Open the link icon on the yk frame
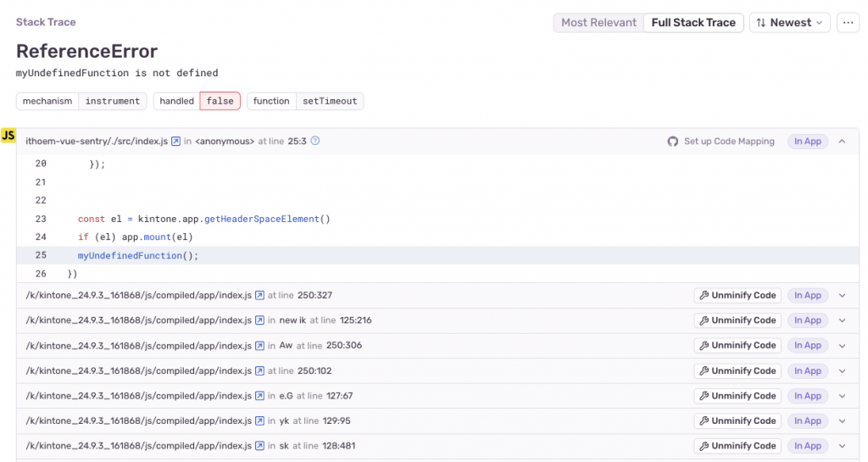 tap(259, 421)
